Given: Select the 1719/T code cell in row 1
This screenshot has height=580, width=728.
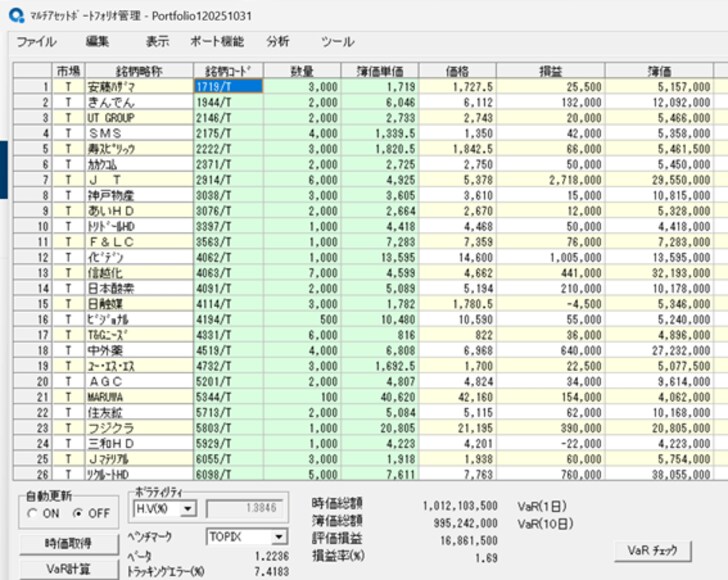Looking at the screenshot, I should [x=228, y=87].
